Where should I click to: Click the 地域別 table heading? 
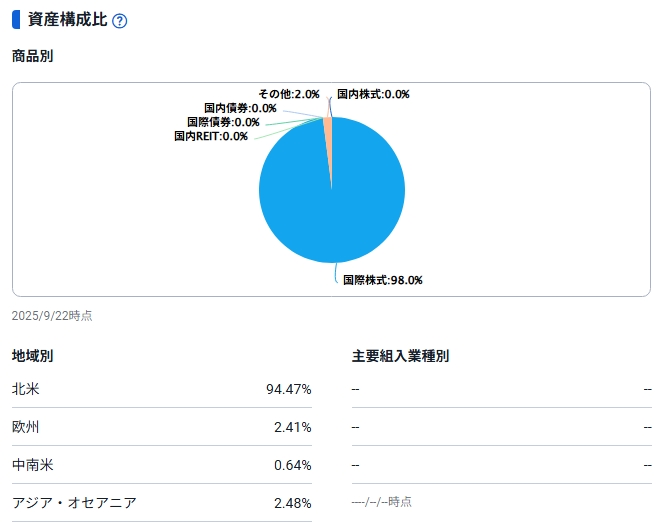[x=32, y=356]
